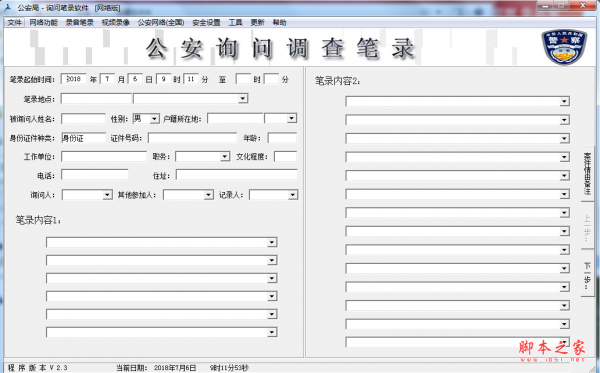Close the 询问笔录软件 window

582,6
